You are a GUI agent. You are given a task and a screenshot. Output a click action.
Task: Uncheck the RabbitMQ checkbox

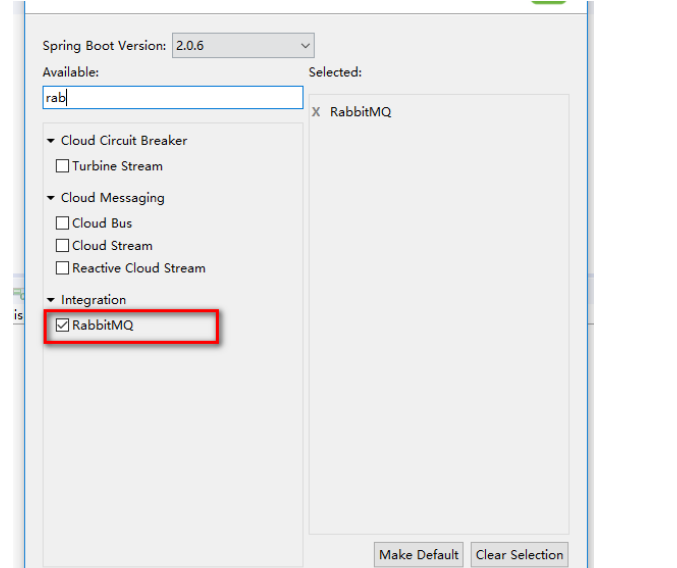point(62,325)
